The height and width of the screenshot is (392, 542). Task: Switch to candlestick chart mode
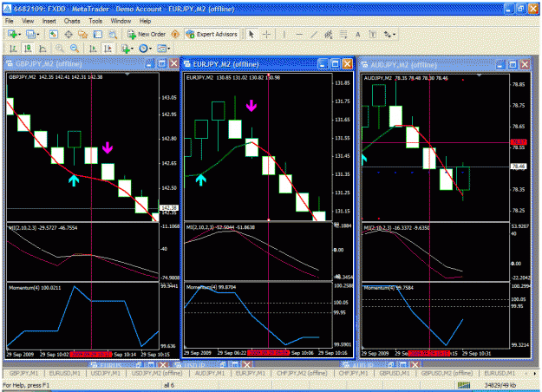[28, 49]
